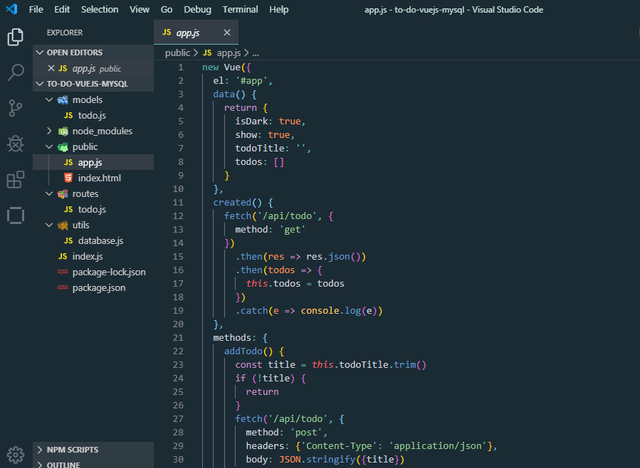The height and width of the screenshot is (468, 640).
Task: Click the public breadcrumb segment
Action: coord(178,53)
